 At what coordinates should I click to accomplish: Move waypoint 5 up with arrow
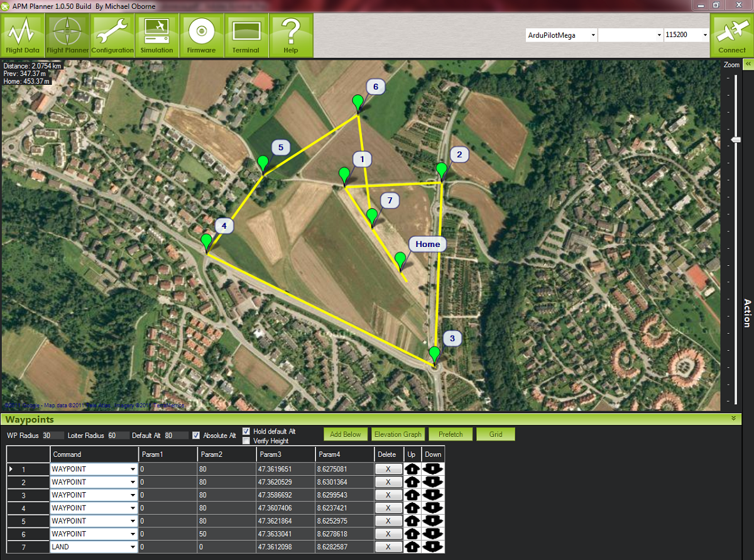point(412,521)
